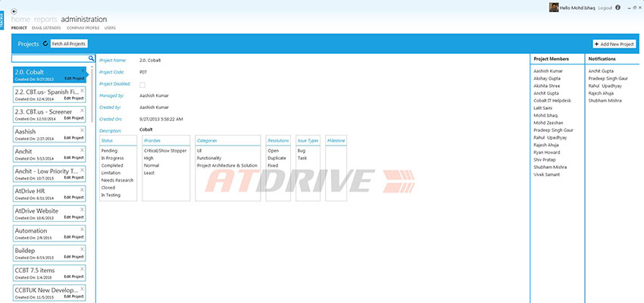Click the project list vertical scrollbar
Screen dimensions: 644x303
coord(92,95)
